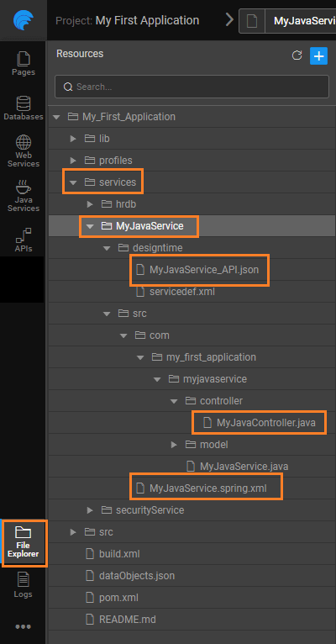Click the three-dot more options icon

24,626
